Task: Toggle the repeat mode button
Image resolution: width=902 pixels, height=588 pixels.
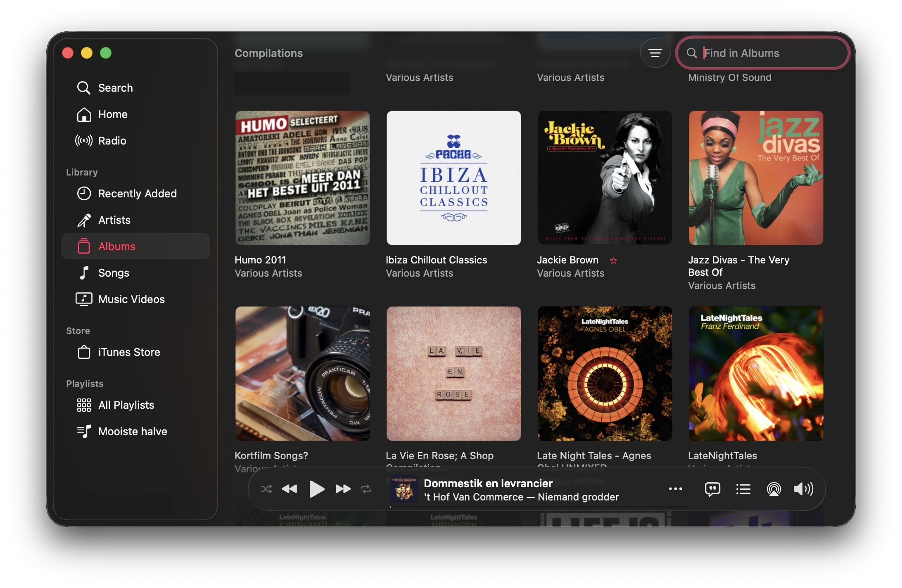Action: click(366, 489)
